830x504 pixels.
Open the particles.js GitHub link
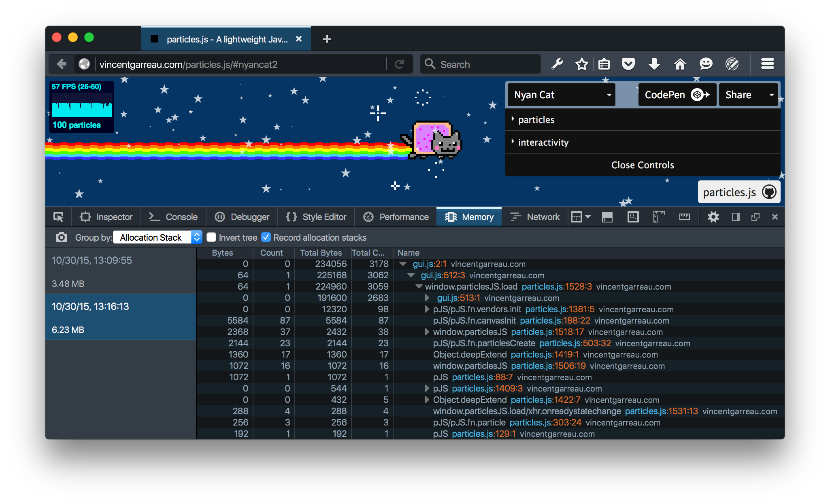(739, 192)
